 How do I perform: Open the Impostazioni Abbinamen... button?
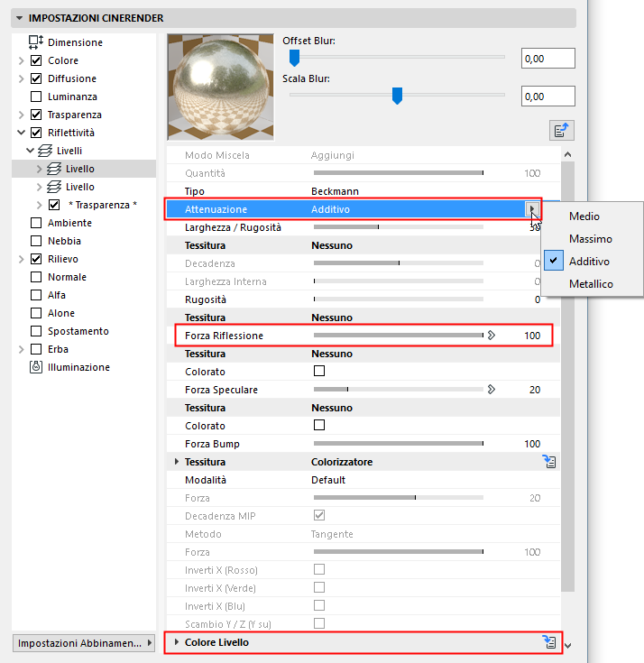(x=84, y=643)
